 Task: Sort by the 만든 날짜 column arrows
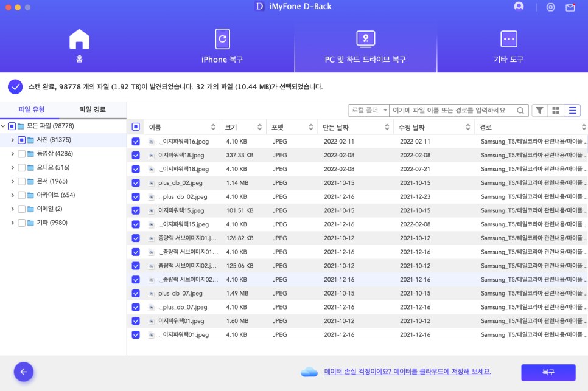(x=387, y=127)
